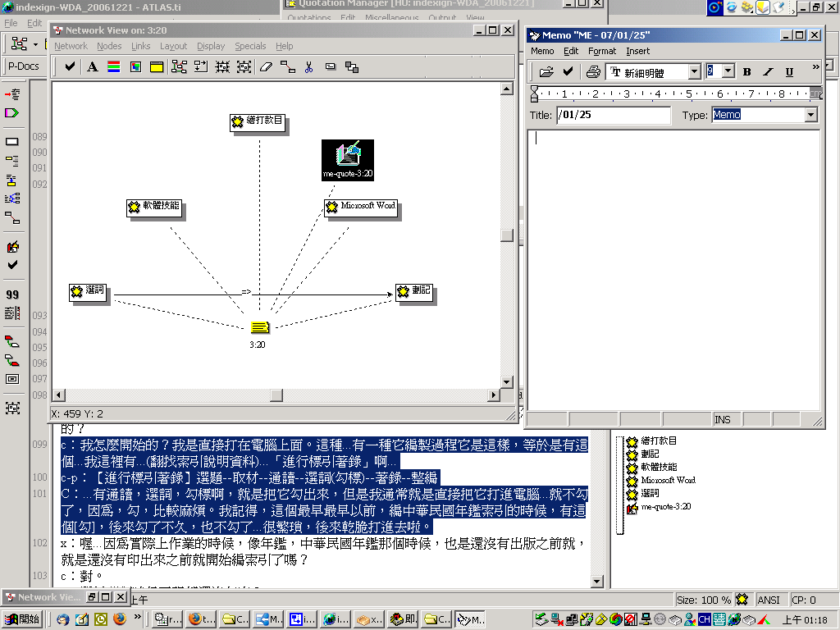Open the Network menu
840x630 pixels.
71,46
